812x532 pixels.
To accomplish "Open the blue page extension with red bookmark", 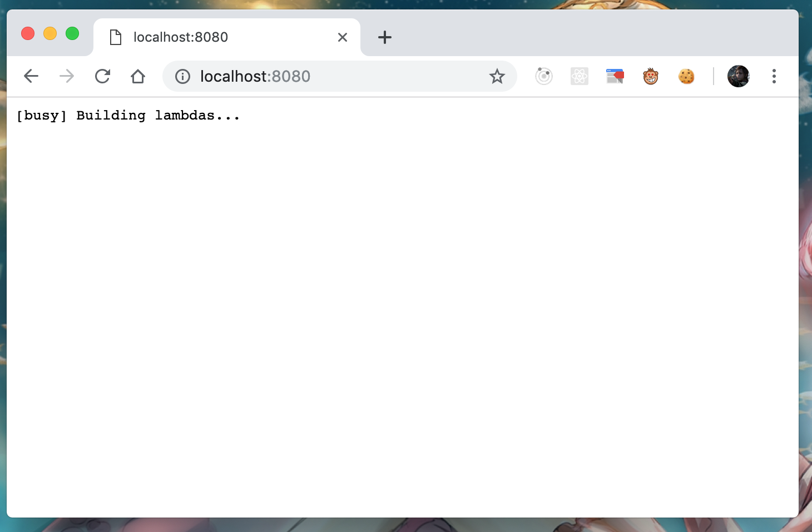I will (x=615, y=76).
